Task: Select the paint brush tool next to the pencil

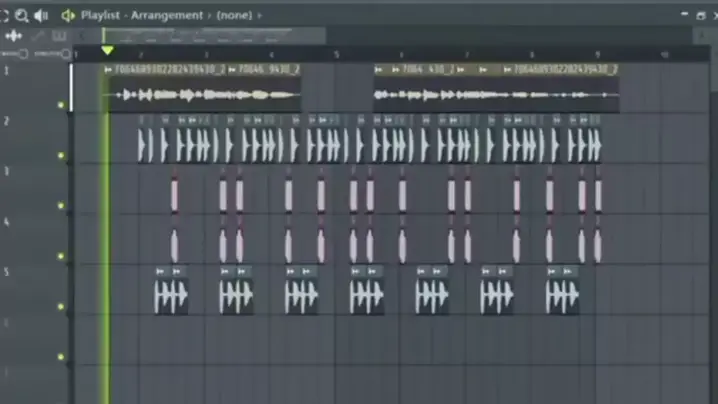Action: point(59,36)
